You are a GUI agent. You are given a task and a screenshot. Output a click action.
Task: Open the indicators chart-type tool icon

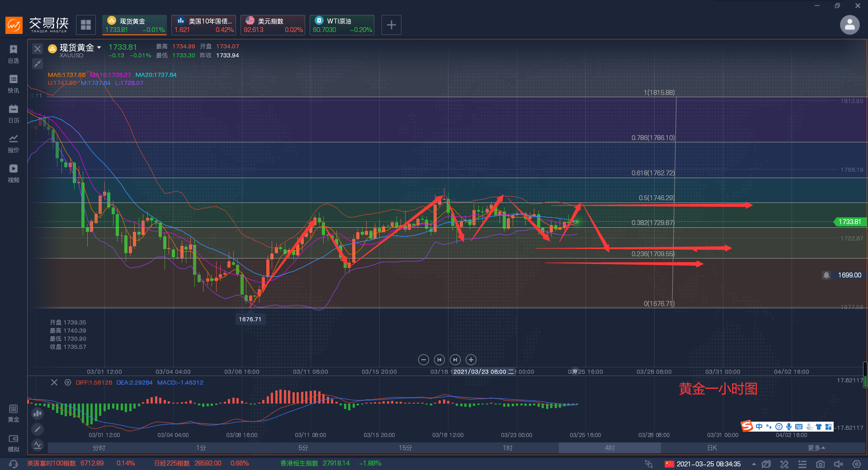pos(38,413)
